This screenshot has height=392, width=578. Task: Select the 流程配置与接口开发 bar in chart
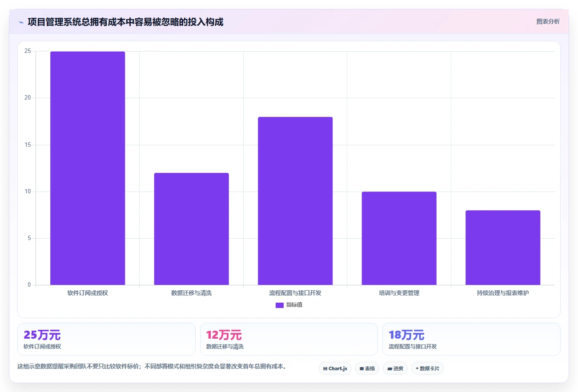(x=295, y=201)
